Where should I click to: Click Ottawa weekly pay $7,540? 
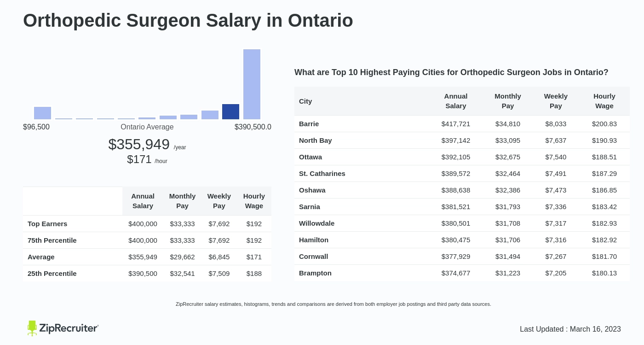(x=556, y=157)
